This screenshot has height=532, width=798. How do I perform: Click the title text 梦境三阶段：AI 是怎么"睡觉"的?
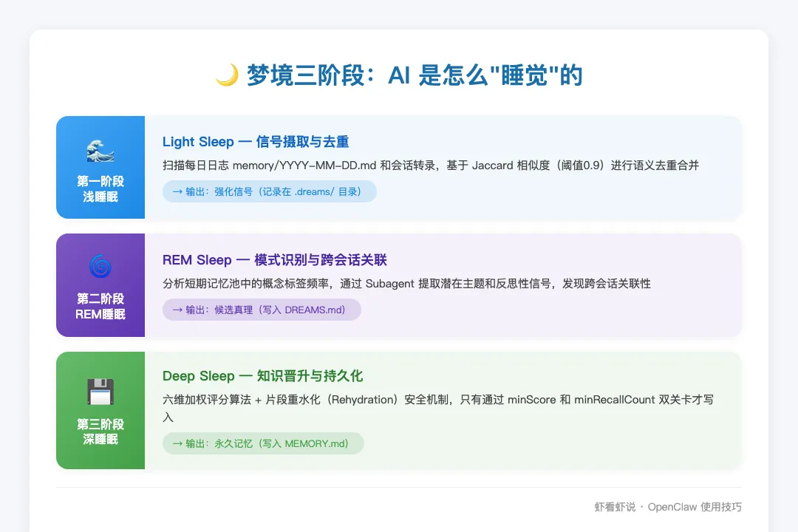click(415, 75)
